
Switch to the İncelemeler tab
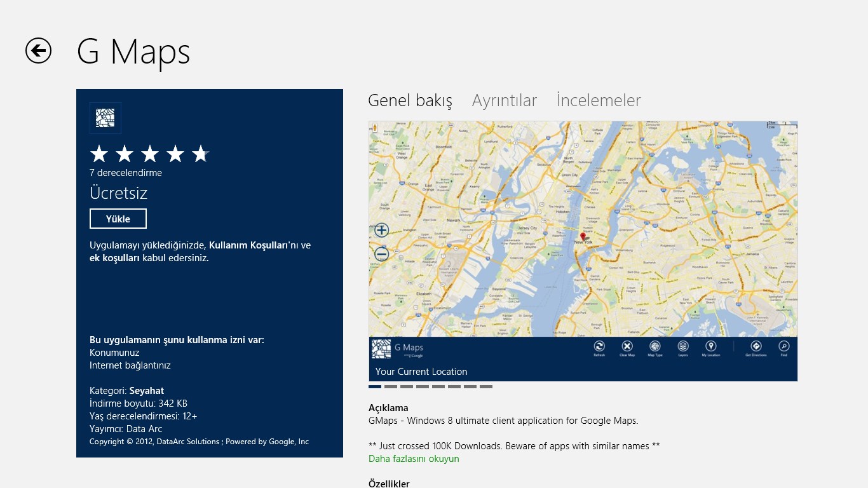pyautogui.click(x=599, y=100)
